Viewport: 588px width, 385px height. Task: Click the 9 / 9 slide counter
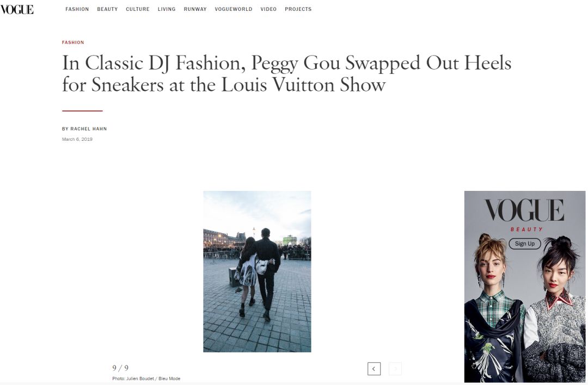[120, 368]
